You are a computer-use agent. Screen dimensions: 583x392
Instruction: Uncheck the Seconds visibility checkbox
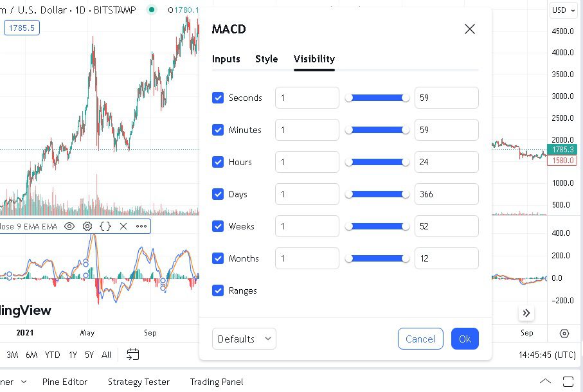[x=218, y=98]
